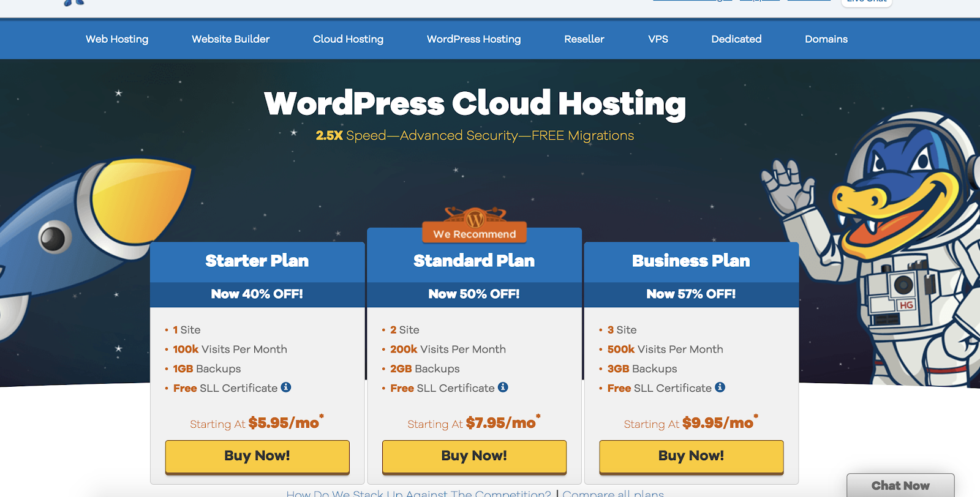Open the Reseller navigation item
The image size is (980, 497).
click(584, 39)
